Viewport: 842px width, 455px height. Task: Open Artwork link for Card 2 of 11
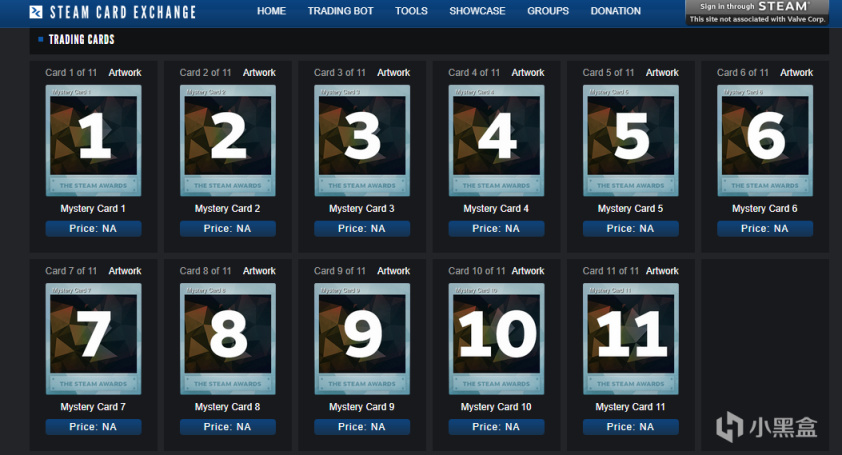click(x=259, y=73)
